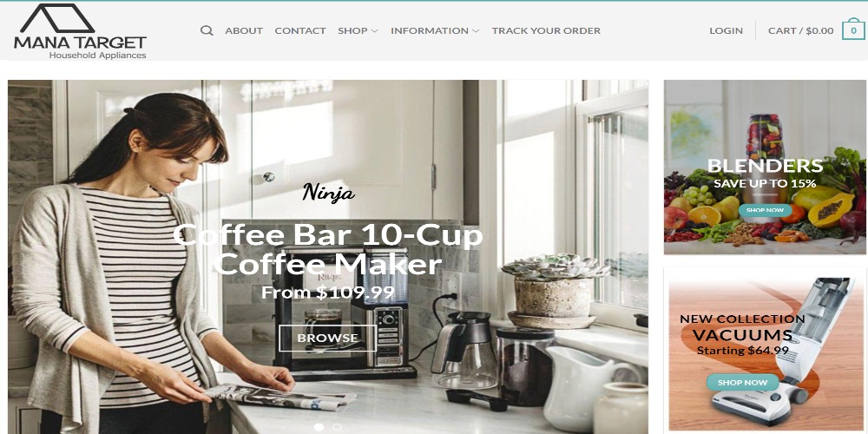
Task: Open the Blenders promo image
Action: point(765,168)
